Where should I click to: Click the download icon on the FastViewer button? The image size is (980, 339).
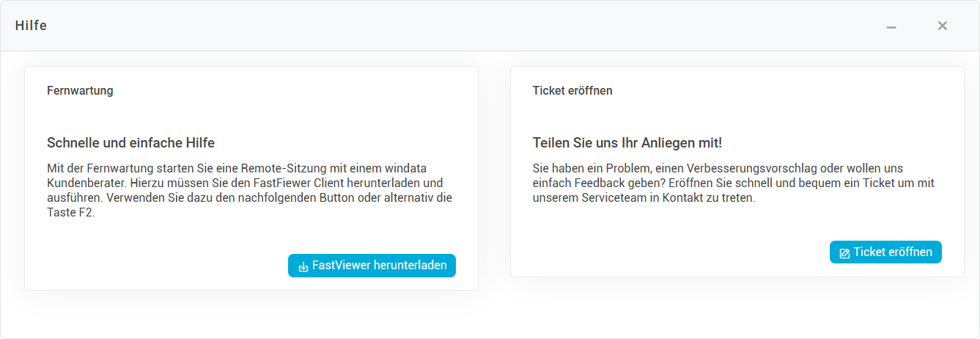[303, 266]
